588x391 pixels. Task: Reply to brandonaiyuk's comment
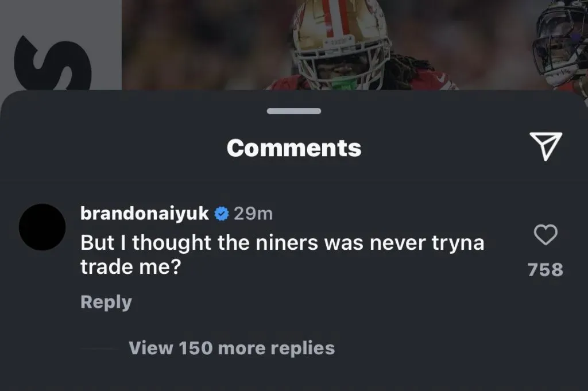pos(106,302)
